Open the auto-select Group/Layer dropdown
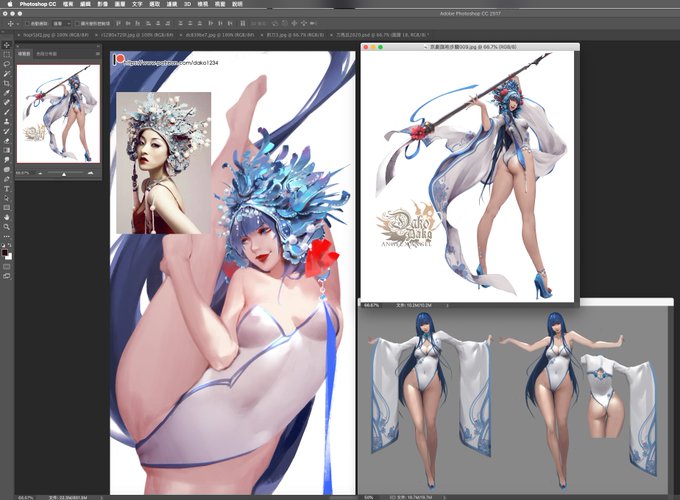This screenshot has width=680, height=500. pos(62,23)
